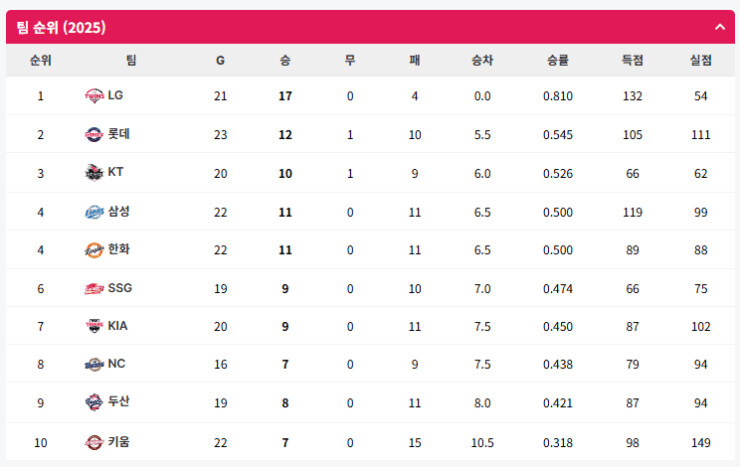This screenshot has width=740, height=467.
Task: Click the 팀 순위 (2025) header title
Action: pyautogui.click(x=61, y=27)
